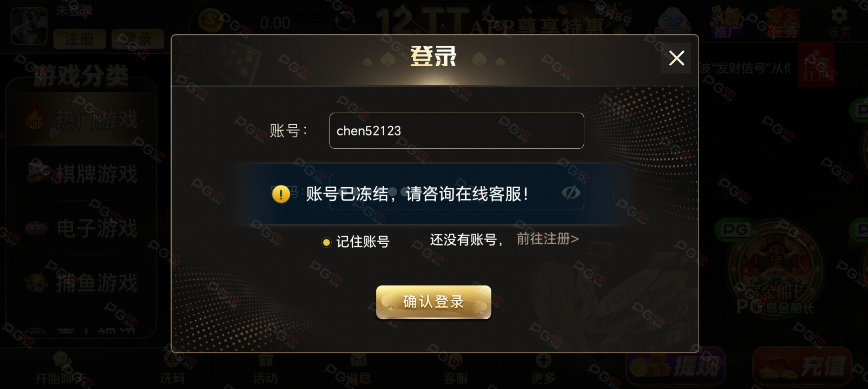Screen dimensions: 868x389
Task: Select the 热门游戏 category tab
Action: (82, 119)
